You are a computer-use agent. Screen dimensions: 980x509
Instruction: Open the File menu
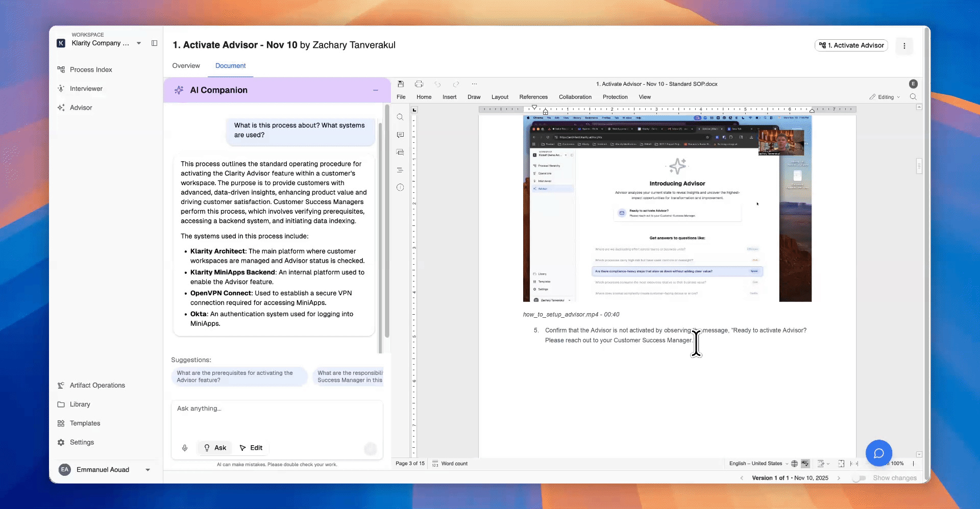401,97
